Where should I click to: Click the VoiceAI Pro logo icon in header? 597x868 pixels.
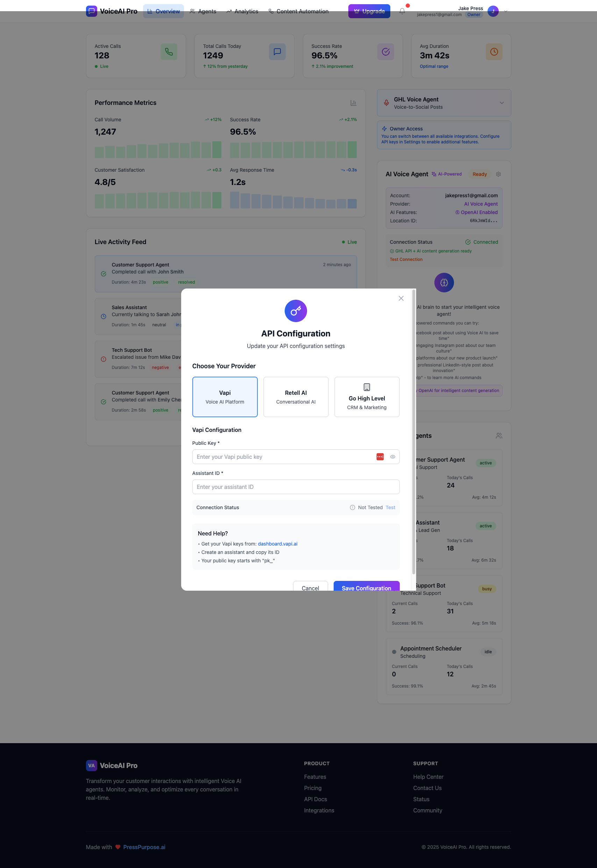coord(91,11)
